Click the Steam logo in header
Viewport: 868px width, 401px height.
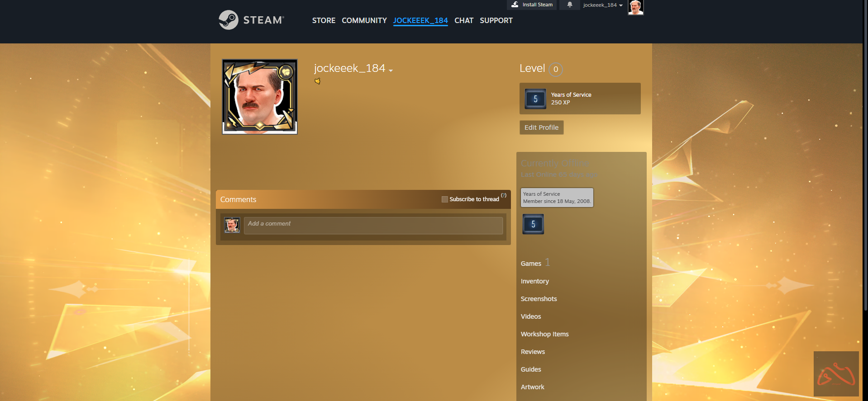coord(251,20)
